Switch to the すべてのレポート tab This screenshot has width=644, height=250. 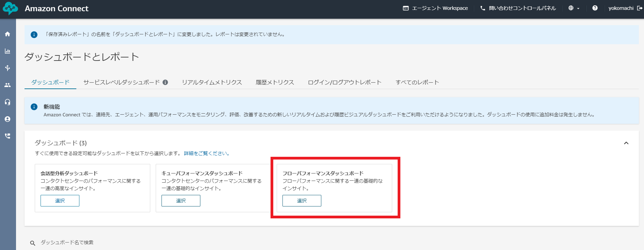(x=417, y=82)
